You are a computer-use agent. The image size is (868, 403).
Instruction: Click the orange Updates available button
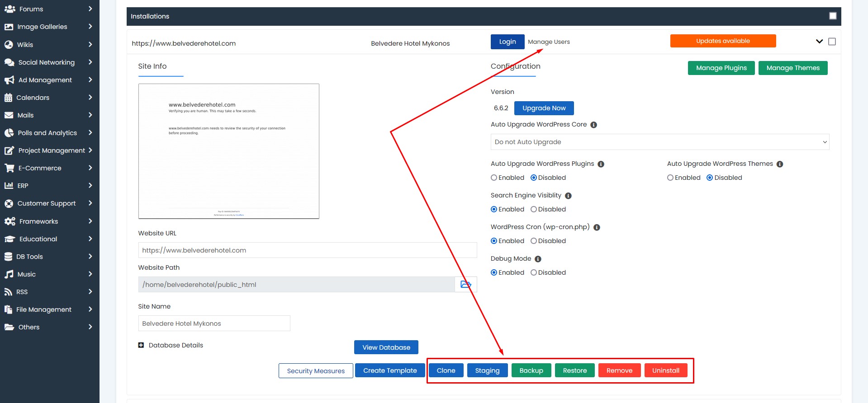723,41
